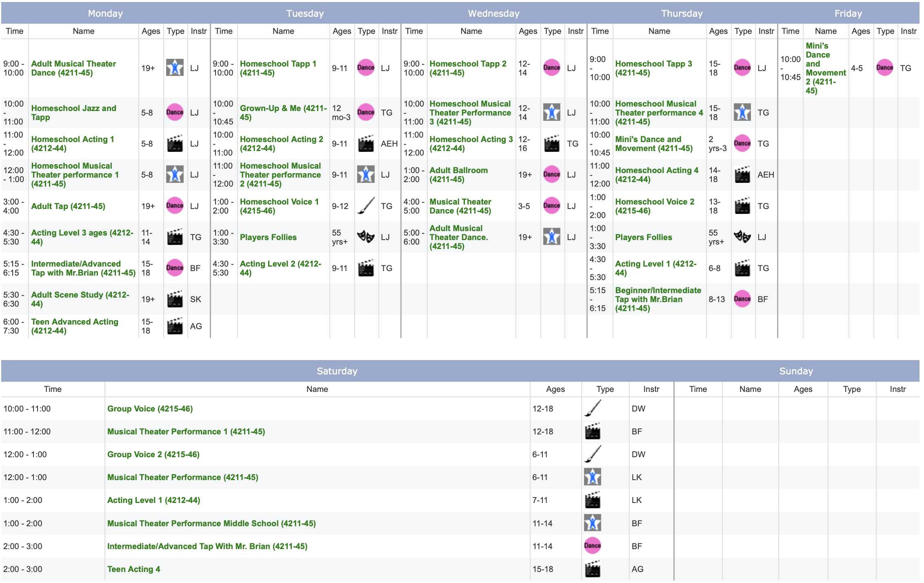Screen dimensions: 924x583
Task: Click the Wednesday day header
Action: [x=494, y=13]
